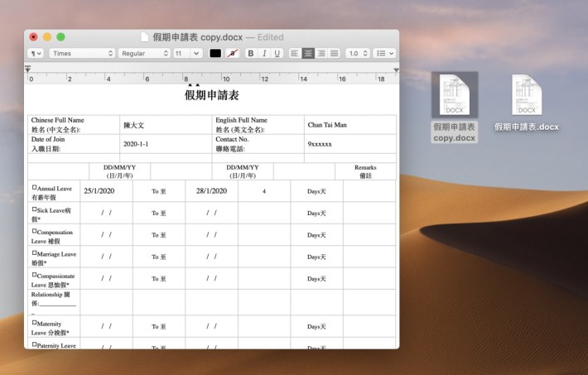The width and height of the screenshot is (588, 375).
Task: Click the font size field showing 11
Action: coord(181,54)
